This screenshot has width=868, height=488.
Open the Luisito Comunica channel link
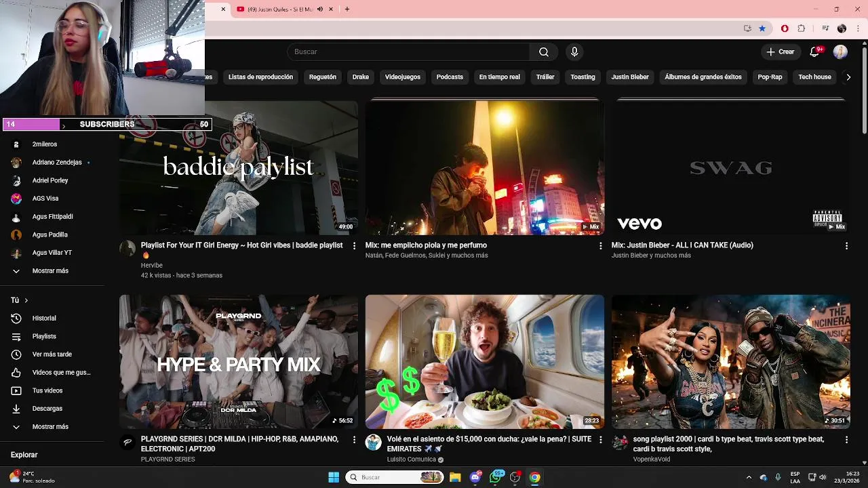412,460
